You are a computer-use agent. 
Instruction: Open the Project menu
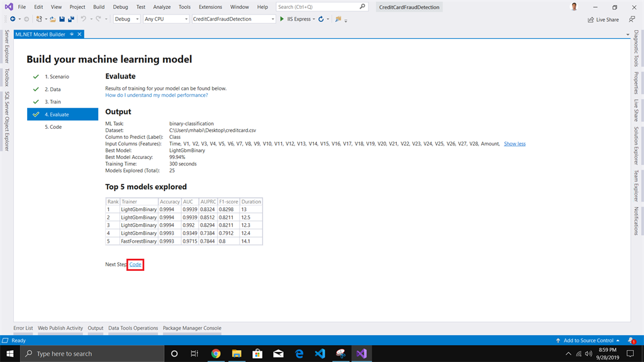click(77, 7)
